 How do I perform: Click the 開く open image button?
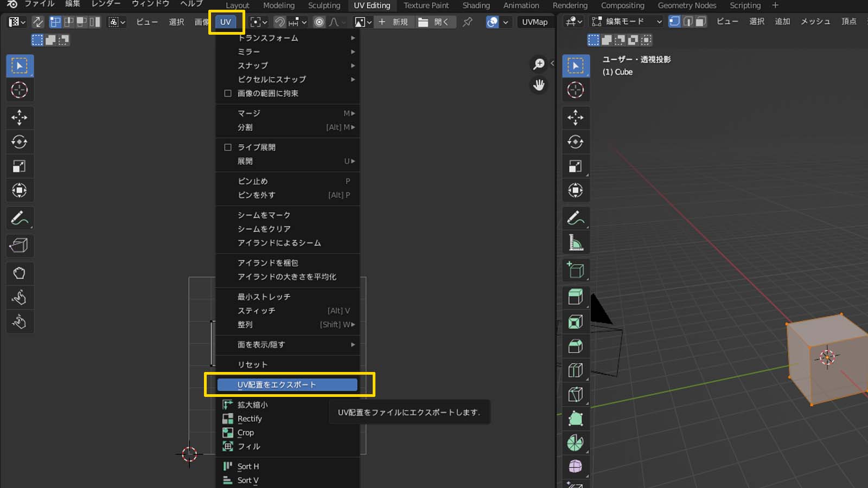pos(434,22)
